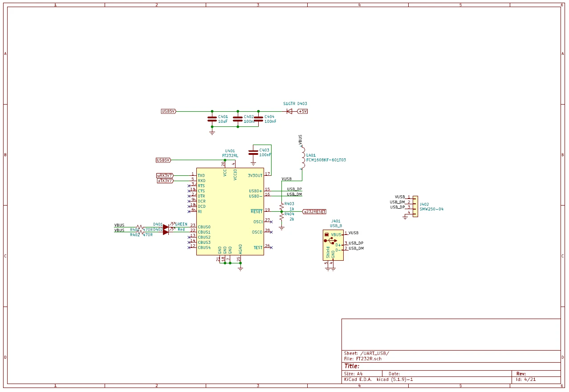Viewport: 569px width, 392px height.
Task: Select the C404 capacitor symbol
Action: (x=258, y=119)
